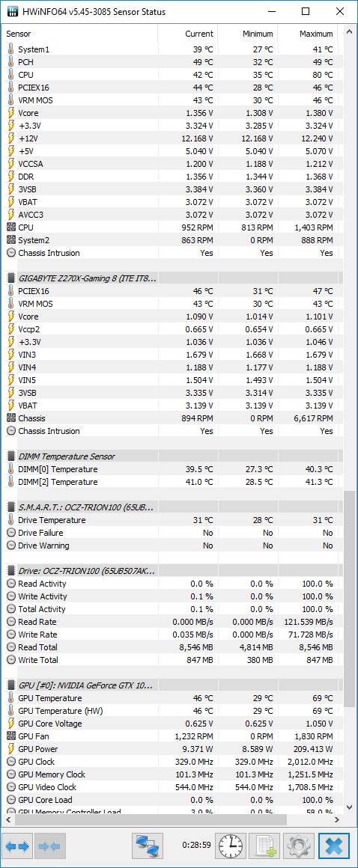Click the vertical scrollbar down arrow
358x868 pixels.
[x=349, y=807]
